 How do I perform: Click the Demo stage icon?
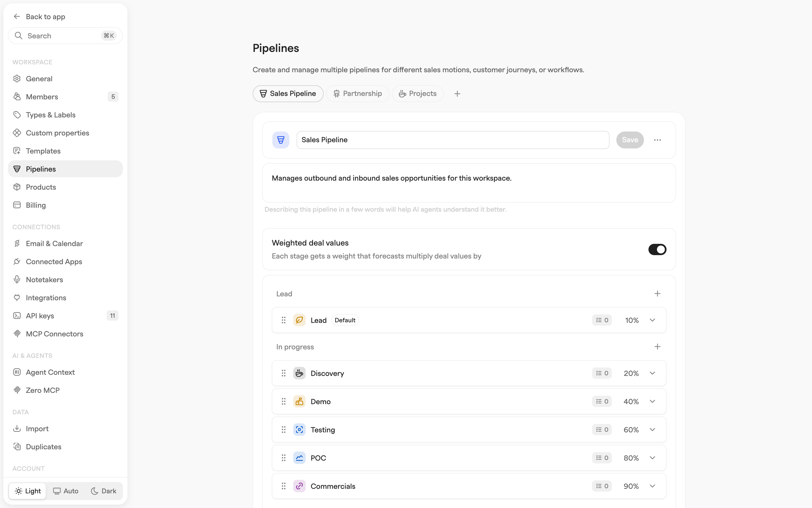299,402
